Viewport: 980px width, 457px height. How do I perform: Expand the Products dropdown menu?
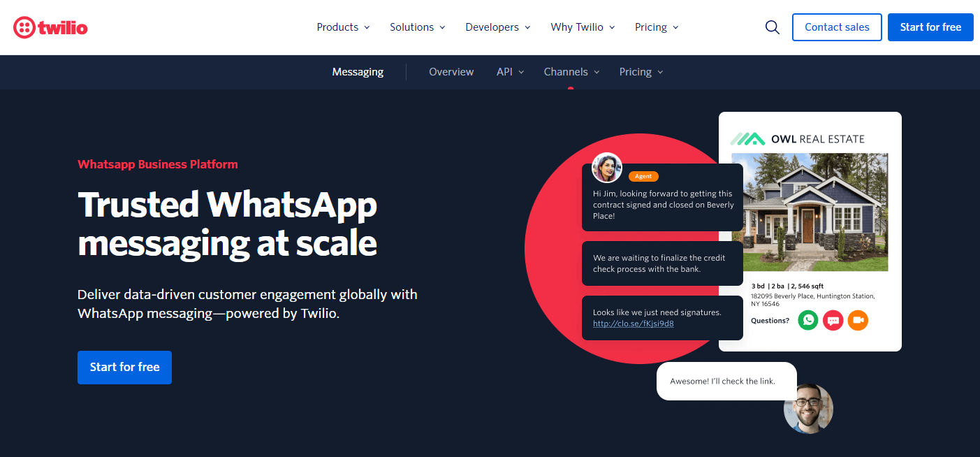pos(343,27)
